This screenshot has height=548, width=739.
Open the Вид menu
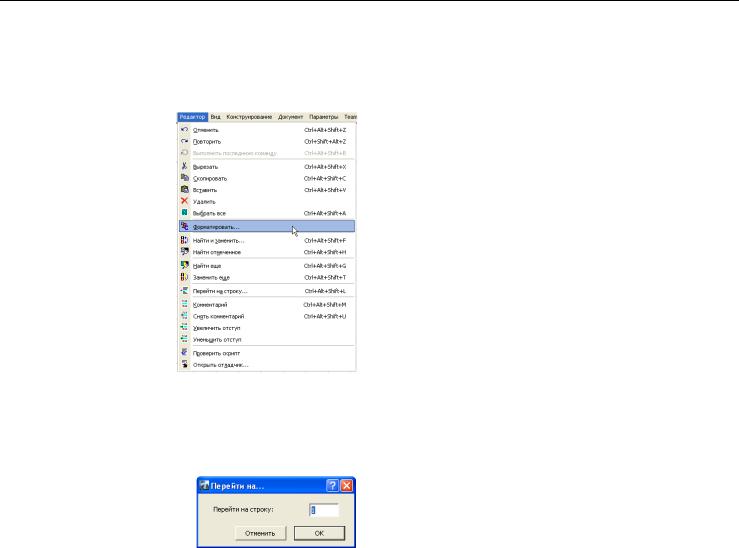[215, 117]
